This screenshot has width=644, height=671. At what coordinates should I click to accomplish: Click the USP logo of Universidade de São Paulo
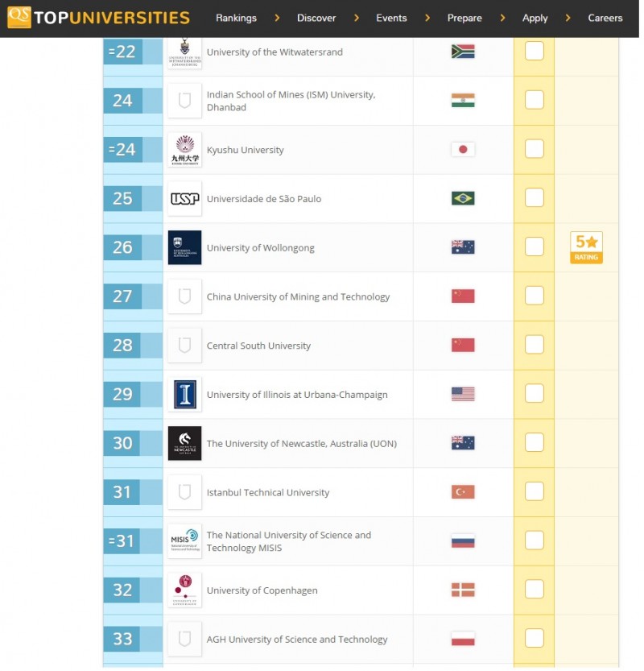coord(184,198)
